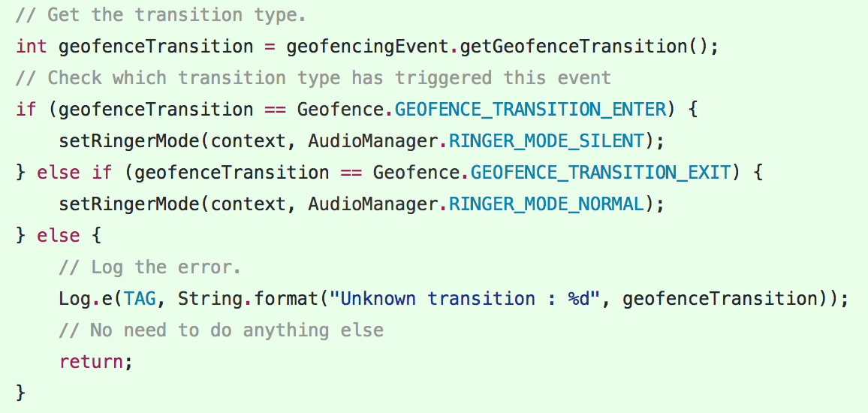Click geofenceTransition argument in the Log.e line
Image resolution: width=868 pixels, height=413 pixels.
[719, 298]
